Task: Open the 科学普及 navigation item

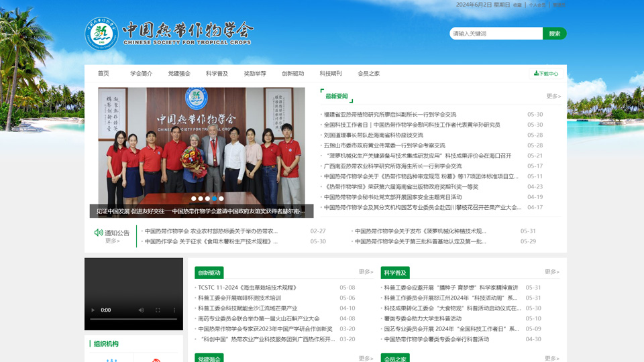Action: 217,74
